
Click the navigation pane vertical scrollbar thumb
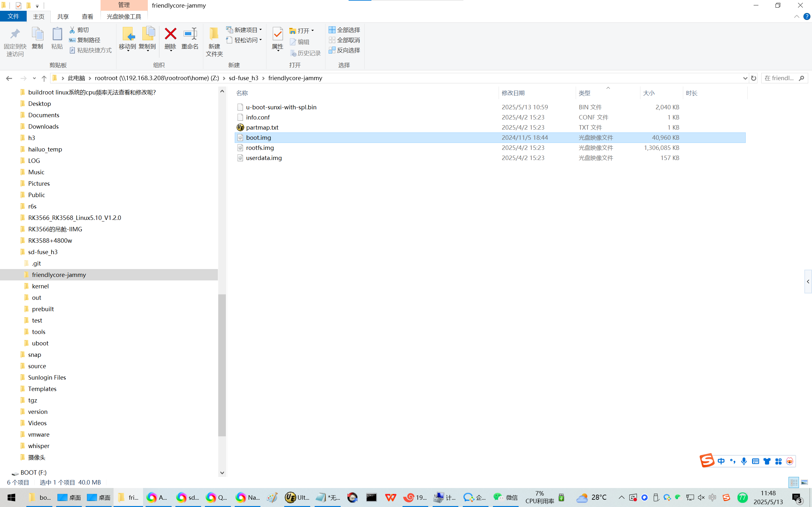[x=222, y=365]
